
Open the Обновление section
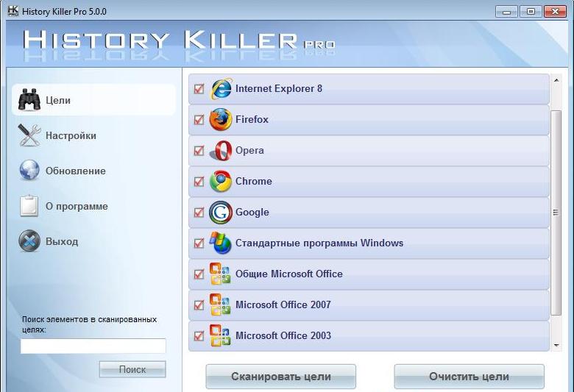point(75,171)
